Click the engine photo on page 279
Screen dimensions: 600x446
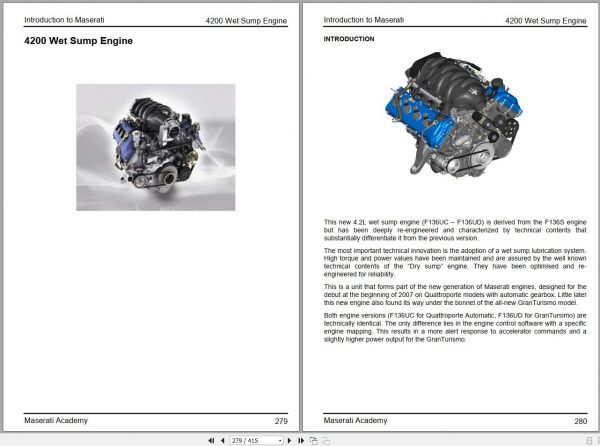pos(156,147)
